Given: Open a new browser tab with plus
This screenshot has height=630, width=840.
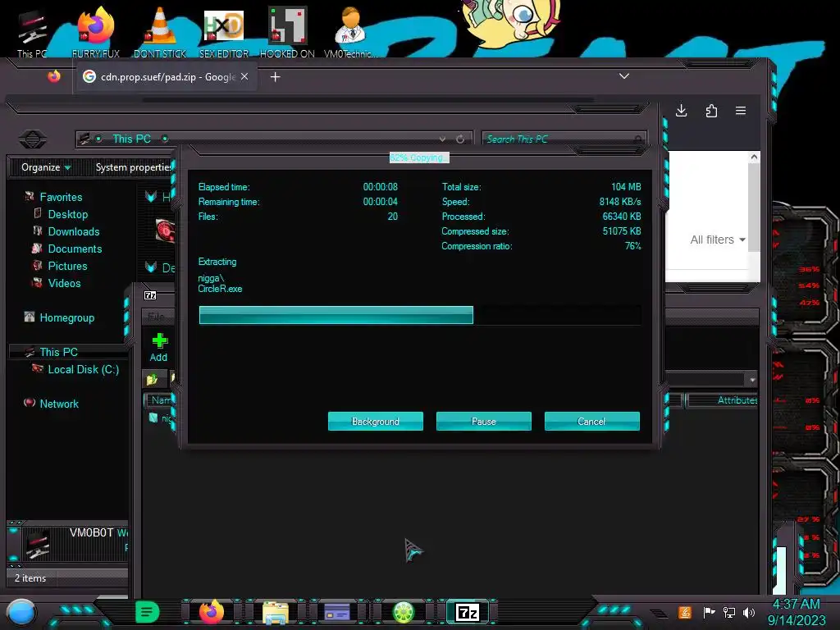Looking at the screenshot, I should pyautogui.click(x=276, y=77).
